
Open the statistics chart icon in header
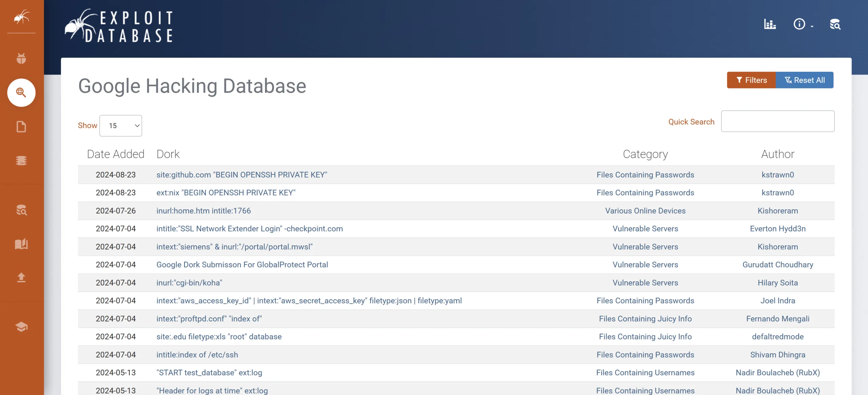coord(770,24)
